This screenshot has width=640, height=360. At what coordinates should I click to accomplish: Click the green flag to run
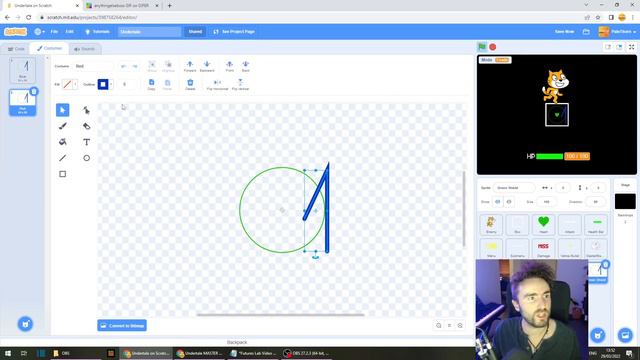[482, 47]
